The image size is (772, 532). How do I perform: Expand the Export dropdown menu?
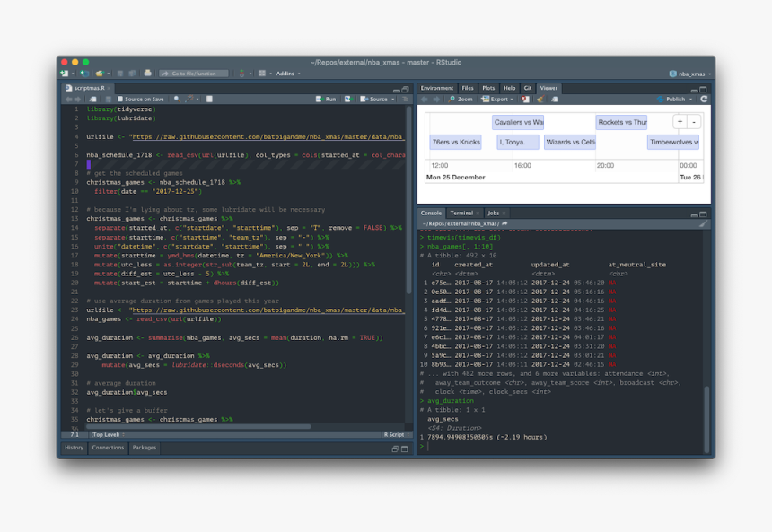[497, 99]
